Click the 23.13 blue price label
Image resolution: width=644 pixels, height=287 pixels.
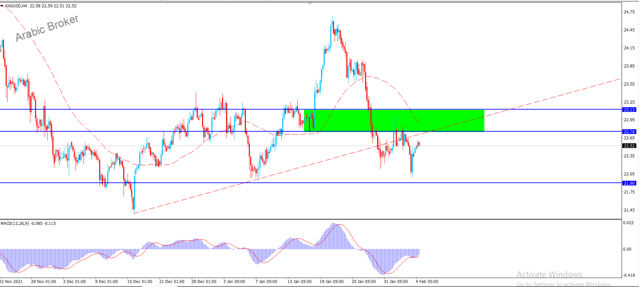[x=629, y=110]
